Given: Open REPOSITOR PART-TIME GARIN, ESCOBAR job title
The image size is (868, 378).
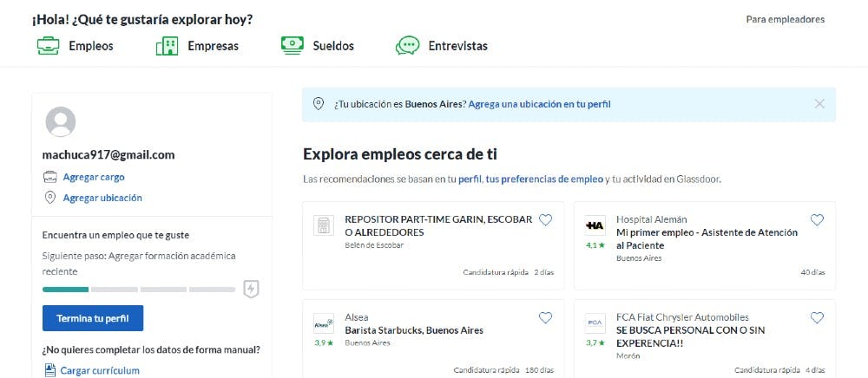Looking at the screenshot, I should [x=438, y=226].
